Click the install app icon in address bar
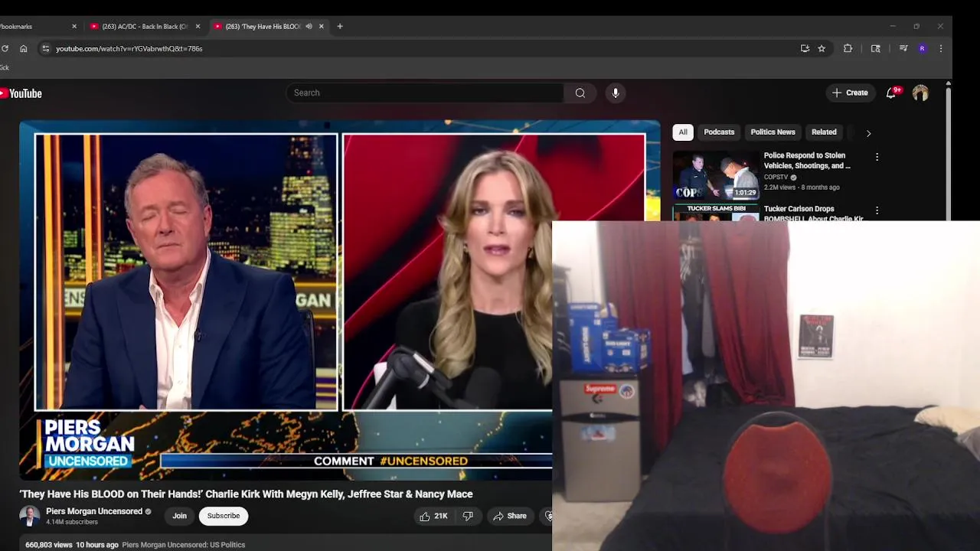This screenshot has width=980, height=551. point(805,48)
